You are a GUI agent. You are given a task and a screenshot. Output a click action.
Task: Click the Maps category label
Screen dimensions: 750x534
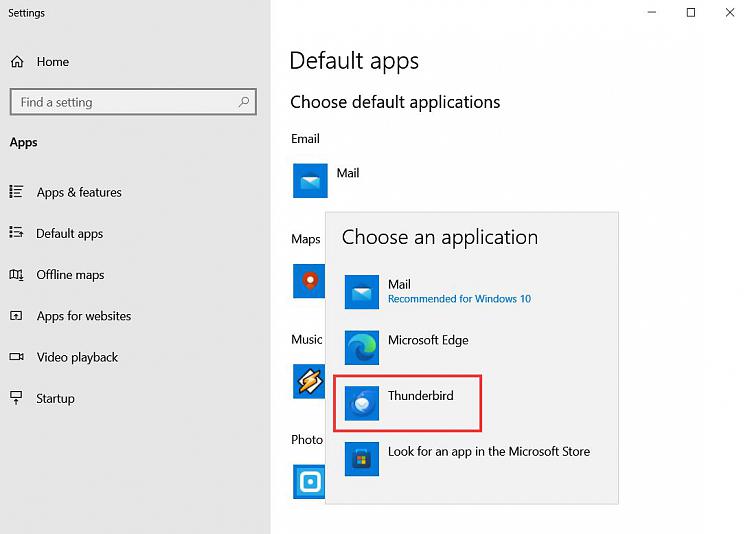coord(306,239)
